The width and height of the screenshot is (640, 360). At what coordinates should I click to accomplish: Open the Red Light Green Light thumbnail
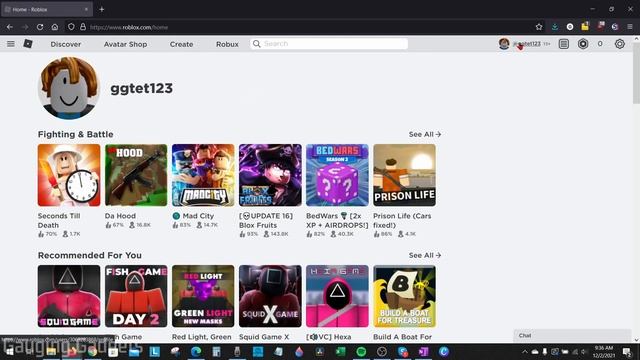(x=203, y=296)
